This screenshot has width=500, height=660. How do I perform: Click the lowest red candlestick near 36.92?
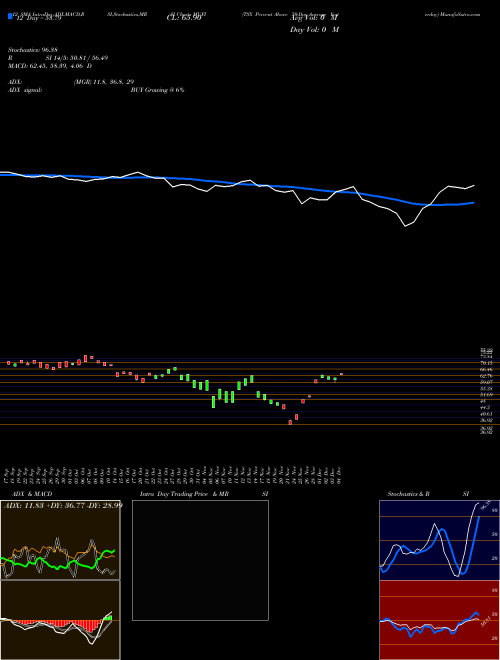290,422
